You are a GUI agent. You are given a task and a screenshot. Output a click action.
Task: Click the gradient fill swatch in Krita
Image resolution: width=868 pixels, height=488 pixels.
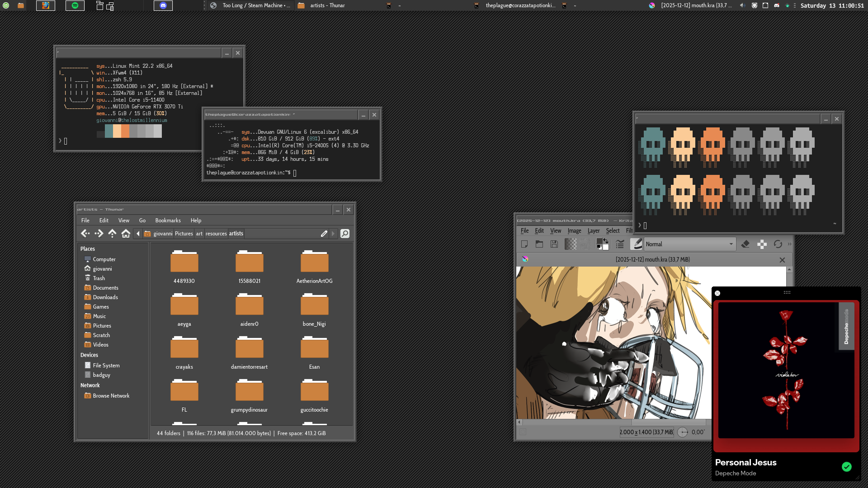(x=571, y=244)
